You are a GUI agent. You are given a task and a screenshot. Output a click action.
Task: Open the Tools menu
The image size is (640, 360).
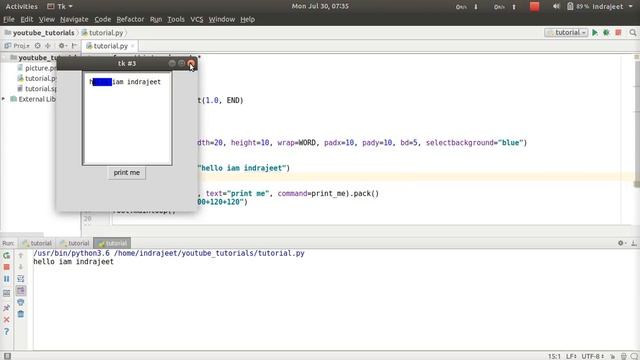point(176,19)
